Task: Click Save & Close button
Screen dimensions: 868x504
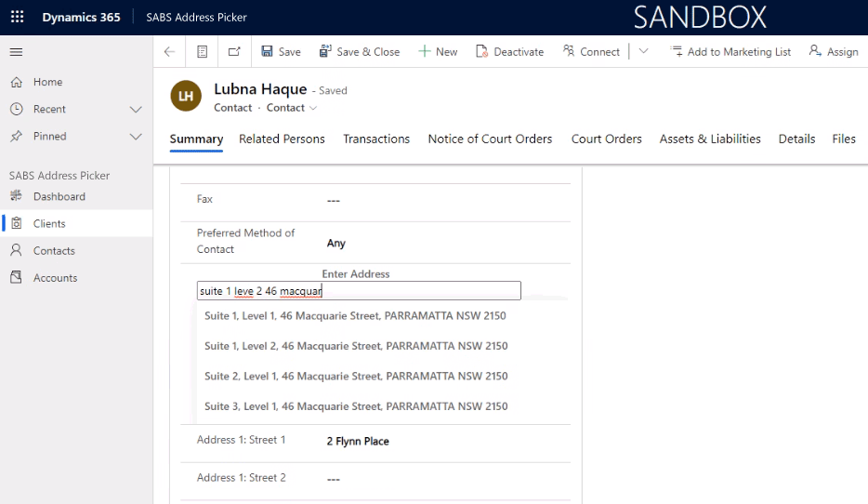Action: (x=360, y=52)
